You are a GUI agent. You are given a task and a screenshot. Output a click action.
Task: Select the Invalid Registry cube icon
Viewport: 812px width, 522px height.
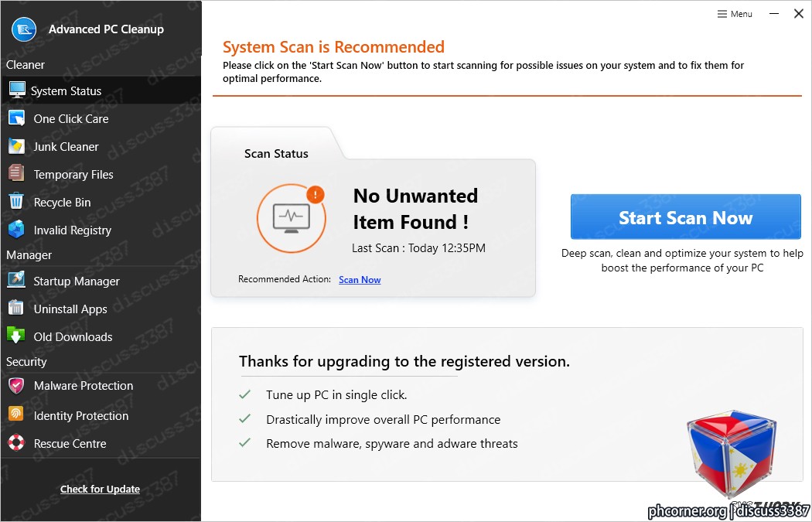click(16, 229)
